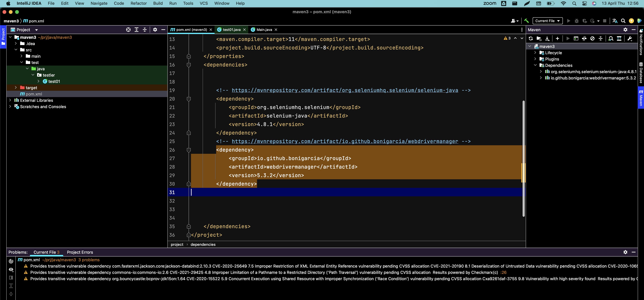Open the selenium-java mvnrepository link
Screen dimensions: 644x300
pyautogui.click(x=345, y=90)
